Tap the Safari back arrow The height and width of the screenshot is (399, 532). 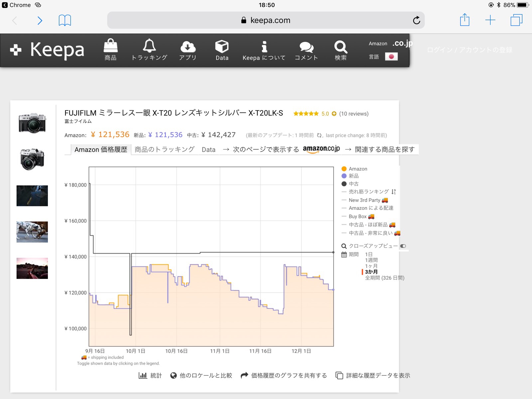pyautogui.click(x=15, y=21)
